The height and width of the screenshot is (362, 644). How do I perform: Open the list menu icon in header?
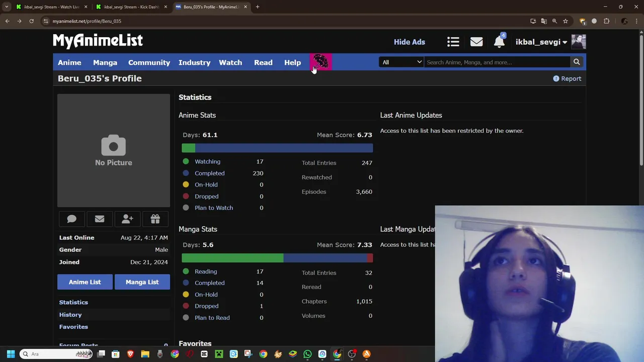[453, 42]
